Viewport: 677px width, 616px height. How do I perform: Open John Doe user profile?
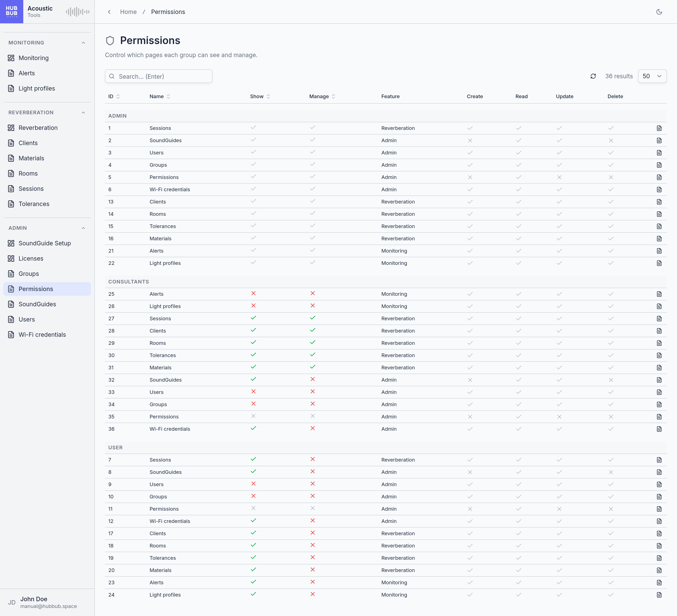[x=47, y=602]
